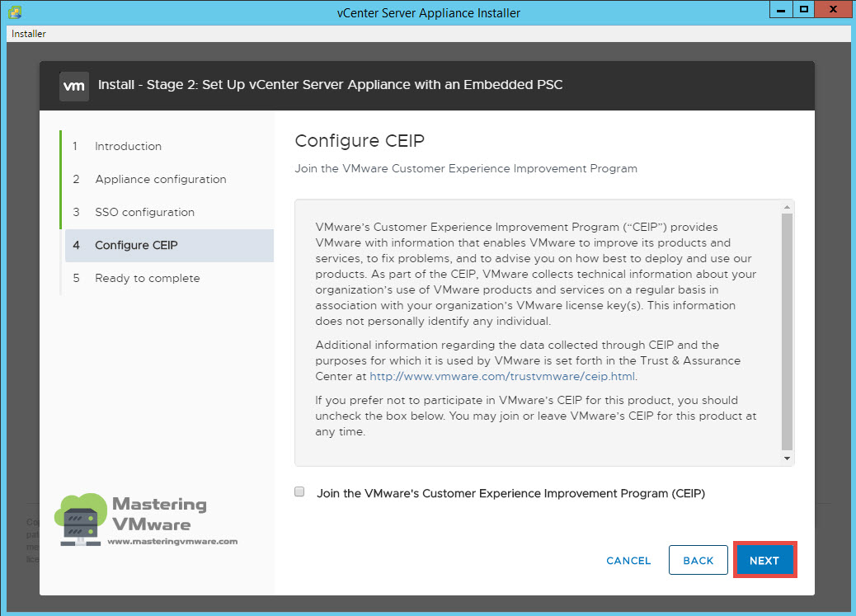Click the 'Configure CEIP' page heading
The image size is (856, 616).
point(360,141)
